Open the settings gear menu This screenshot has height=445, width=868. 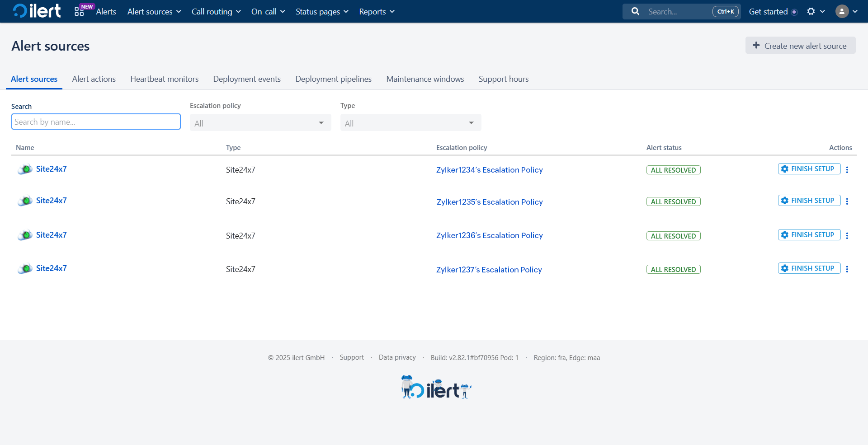click(x=811, y=11)
